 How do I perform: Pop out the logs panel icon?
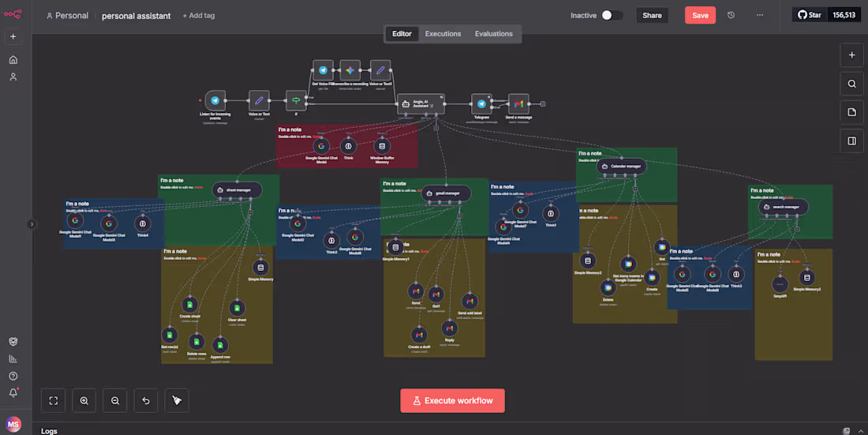(846, 430)
